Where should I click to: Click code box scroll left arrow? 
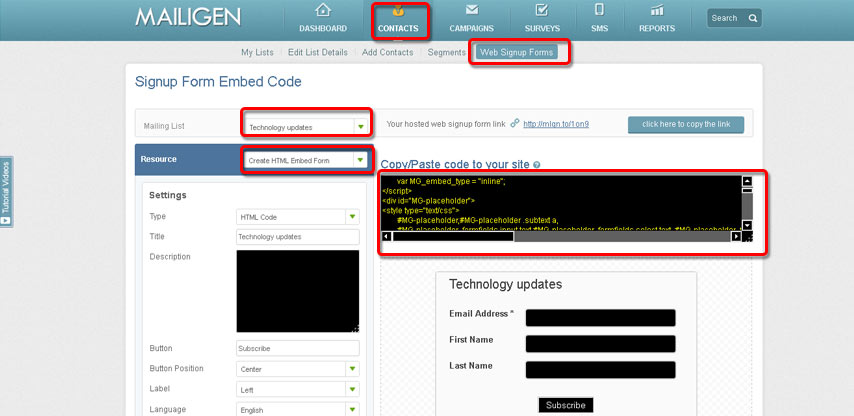(387, 236)
